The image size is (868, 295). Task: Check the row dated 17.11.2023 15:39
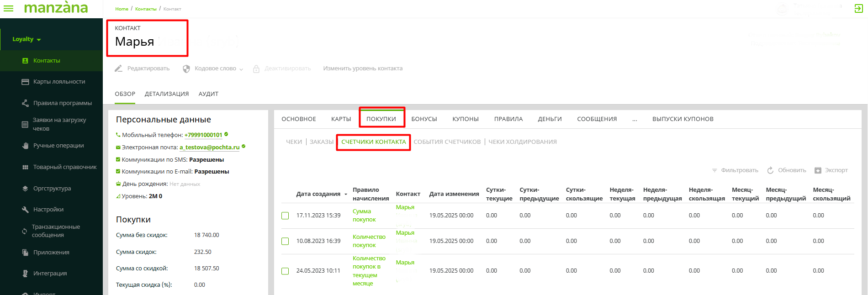pyautogui.click(x=285, y=216)
